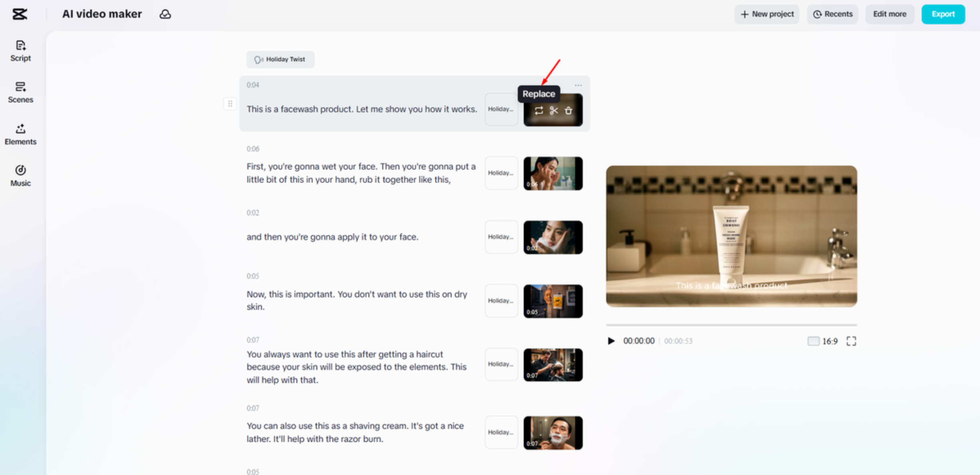Open the Elements panel
980x475 pixels.
(x=20, y=134)
